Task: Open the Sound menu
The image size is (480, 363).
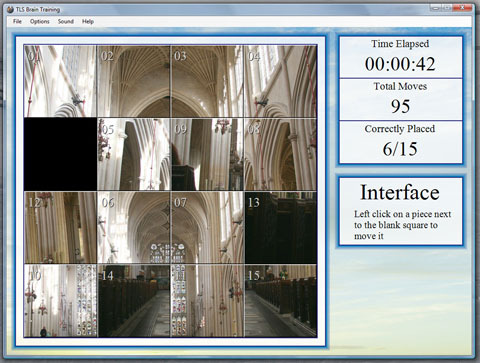Action: tap(66, 21)
